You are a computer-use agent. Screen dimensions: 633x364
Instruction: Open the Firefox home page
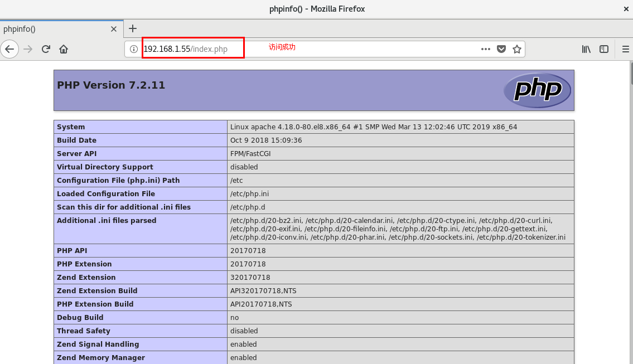(64, 49)
